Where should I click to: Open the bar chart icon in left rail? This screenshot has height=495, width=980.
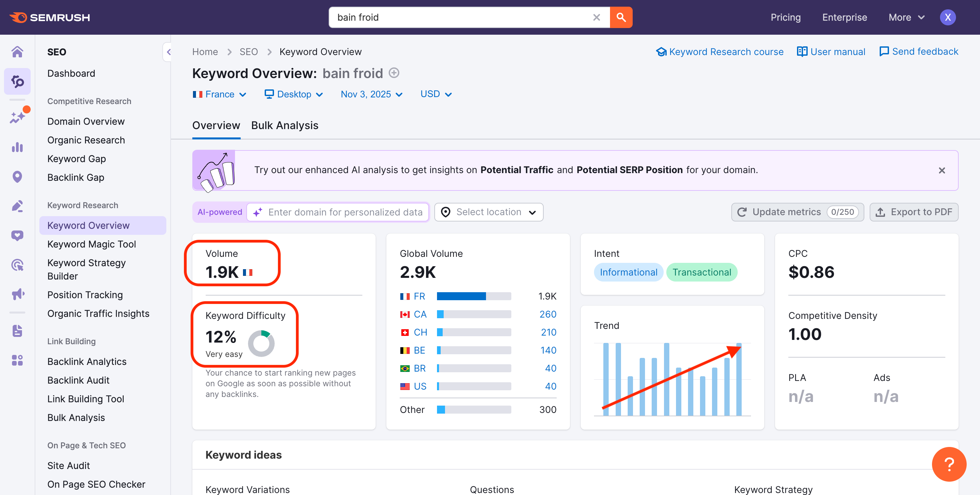[17, 147]
